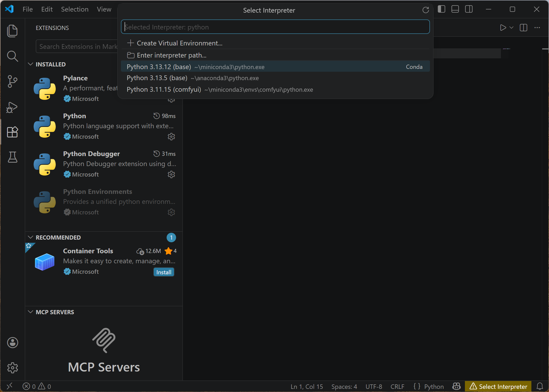
Task: Click the Python activation time 98ms
Action: (165, 116)
